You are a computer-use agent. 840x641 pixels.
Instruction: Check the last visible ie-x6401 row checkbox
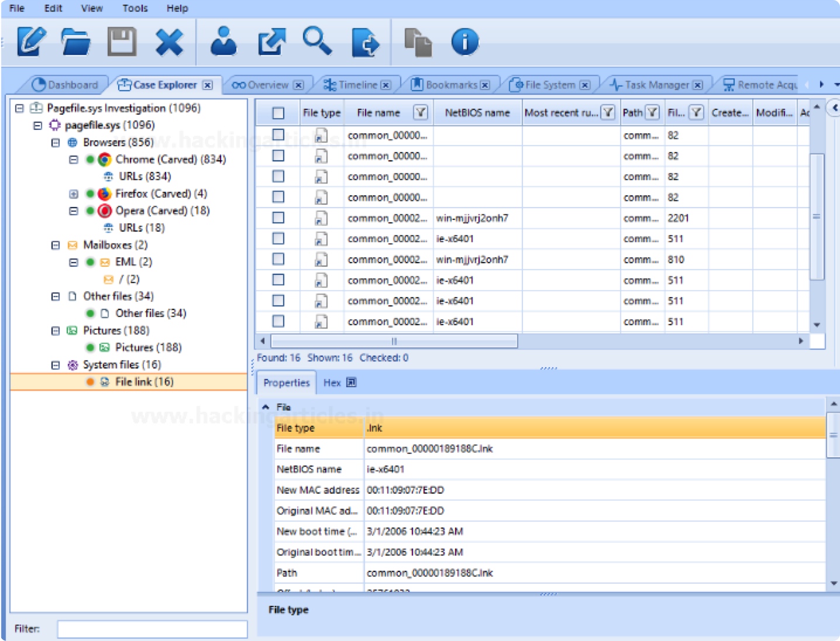(278, 321)
